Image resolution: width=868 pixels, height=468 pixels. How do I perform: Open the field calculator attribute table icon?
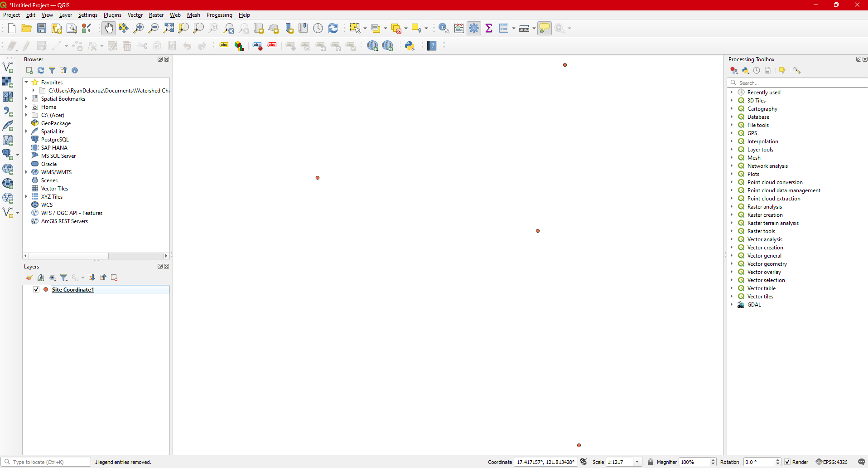coord(459,28)
